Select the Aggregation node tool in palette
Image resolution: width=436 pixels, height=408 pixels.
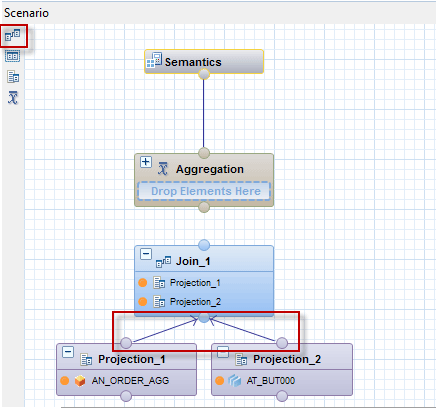(x=13, y=98)
